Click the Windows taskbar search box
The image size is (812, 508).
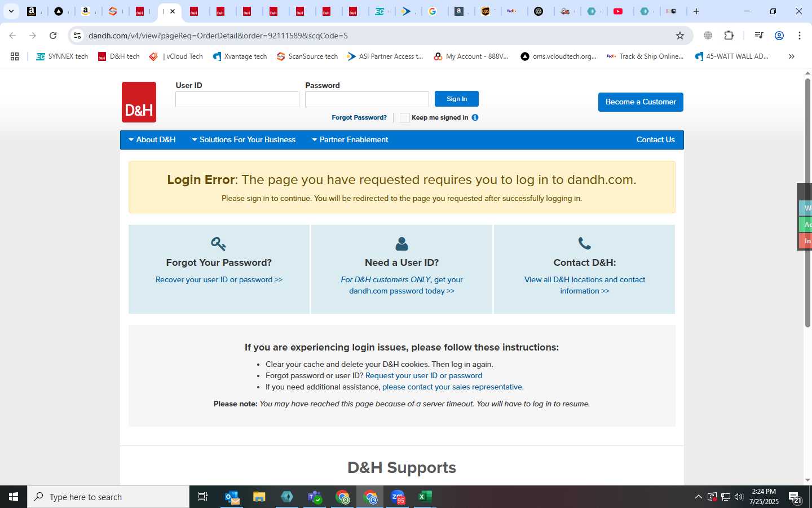click(108, 497)
